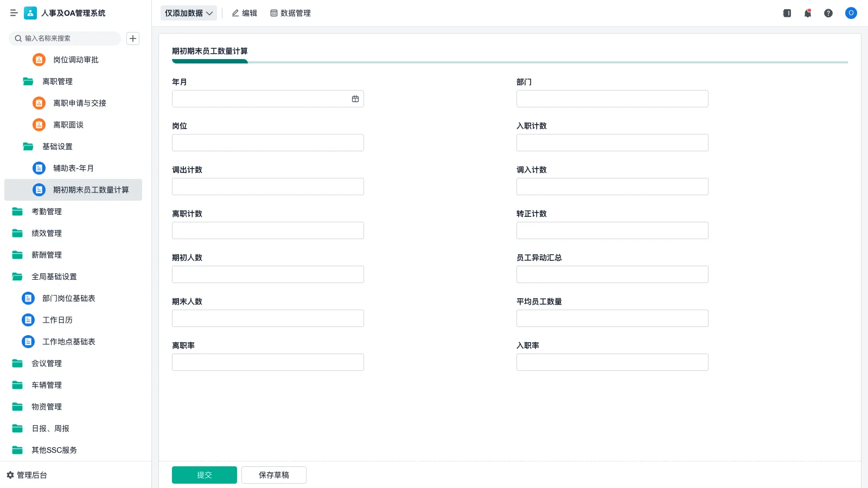Screen dimensions: 868x488
Task: Click the help question mark icon
Action: (828, 13)
